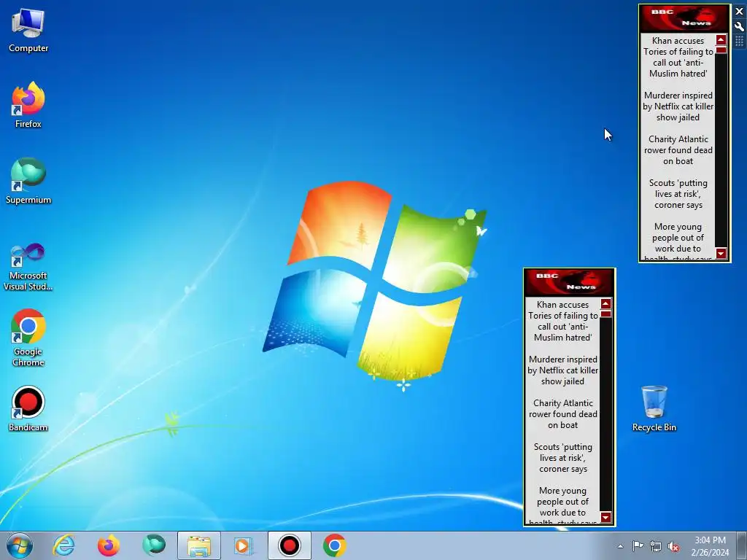Image resolution: width=747 pixels, height=560 pixels.
Task: Click the BBC News banner in lower gadget
Action: (569, 282)
